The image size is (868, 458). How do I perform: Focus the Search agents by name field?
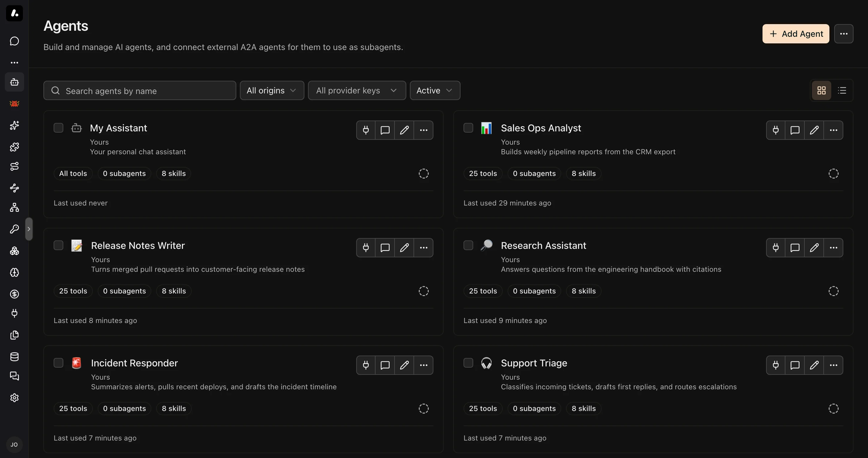tap(140, 90)
